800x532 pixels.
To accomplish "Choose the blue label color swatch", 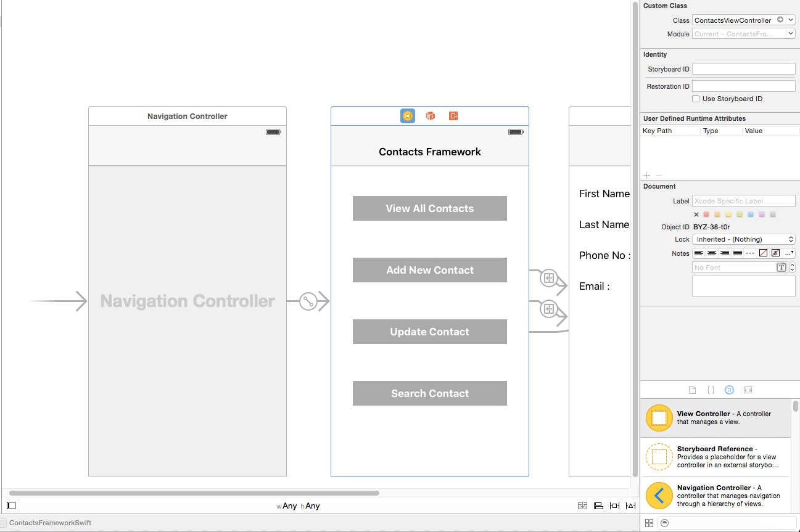I will [x=751, y=215].
